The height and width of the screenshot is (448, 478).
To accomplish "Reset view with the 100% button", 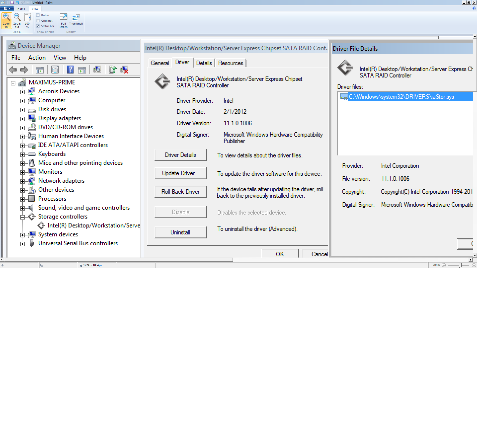I will 27,21.
